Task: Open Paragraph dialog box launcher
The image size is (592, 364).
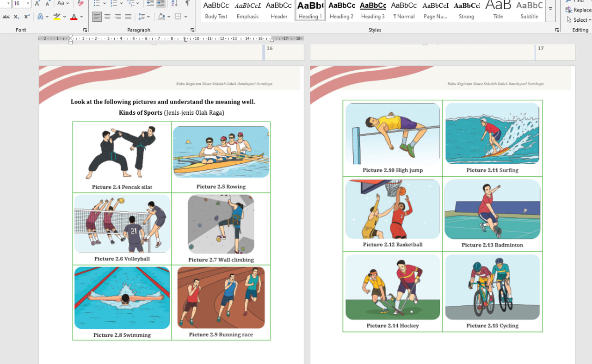Action: 192,30
